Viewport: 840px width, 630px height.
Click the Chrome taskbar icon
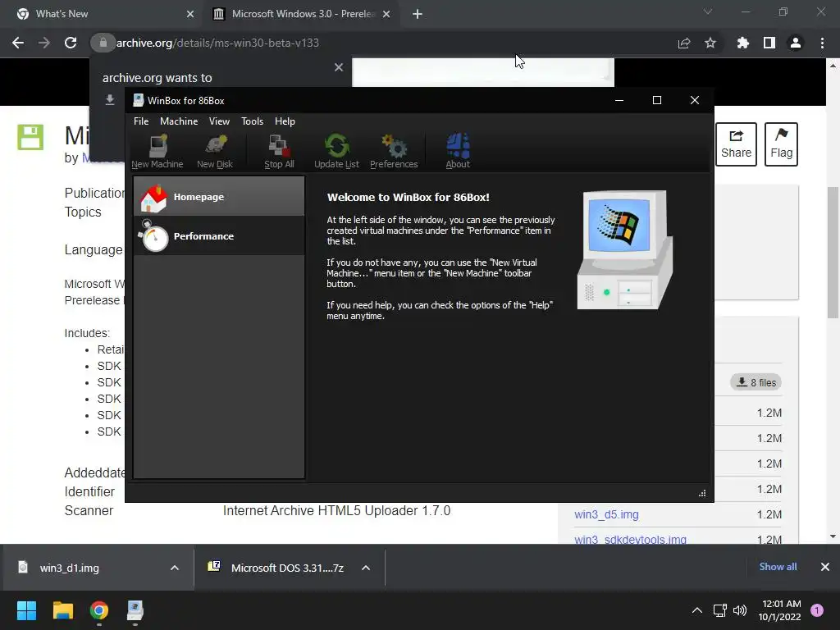pos(99,610)
